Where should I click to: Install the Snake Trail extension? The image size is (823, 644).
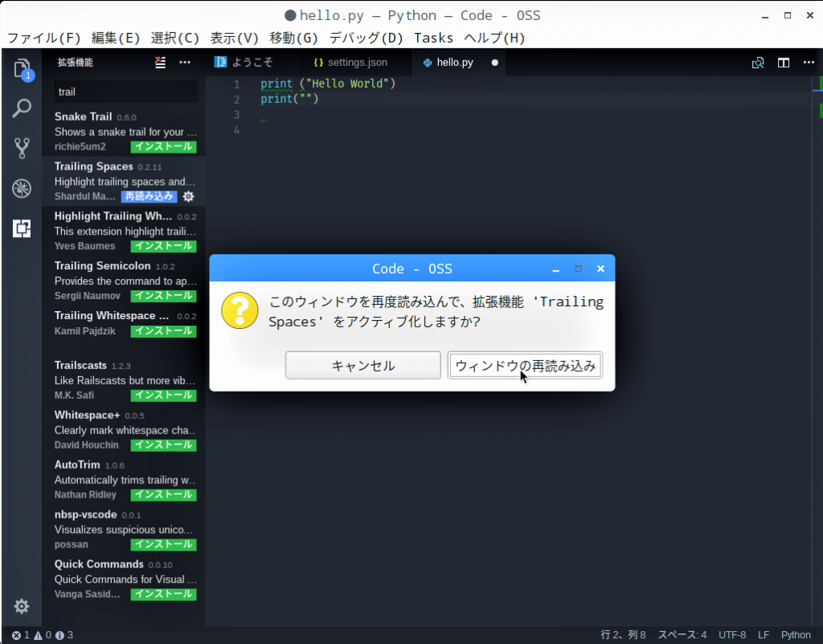(x=164, y=147)
